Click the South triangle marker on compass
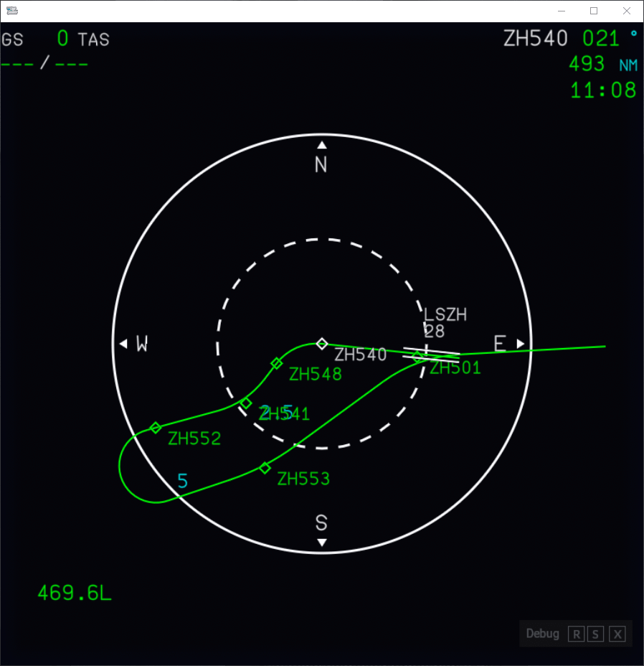Image resolution: width=644 pixels, height=666 pixels. 322,543
